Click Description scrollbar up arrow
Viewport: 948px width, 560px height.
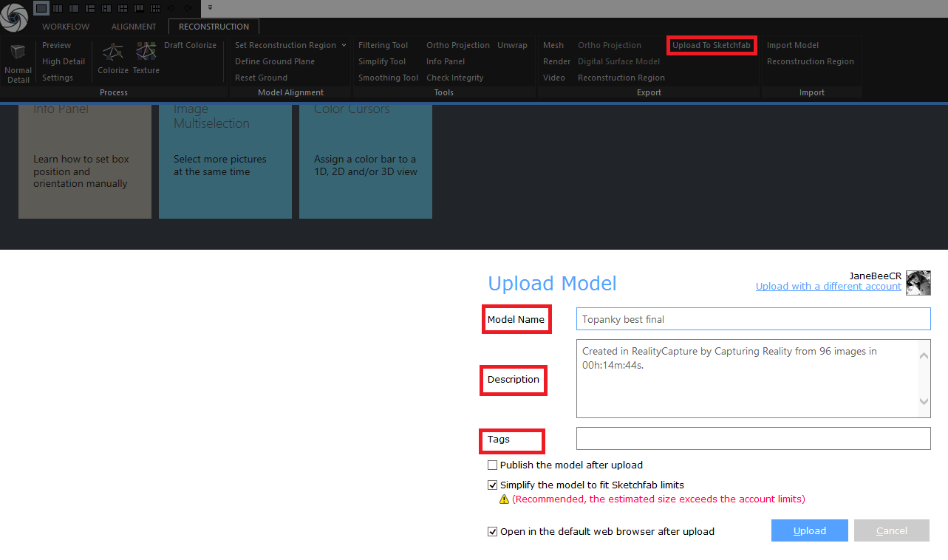[x=924, y=355]
